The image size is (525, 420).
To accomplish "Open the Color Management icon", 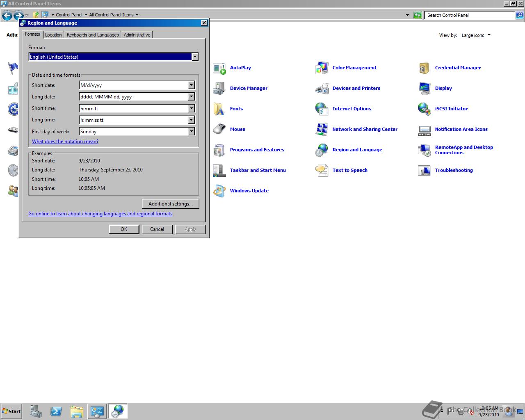I will pos(322,68).
